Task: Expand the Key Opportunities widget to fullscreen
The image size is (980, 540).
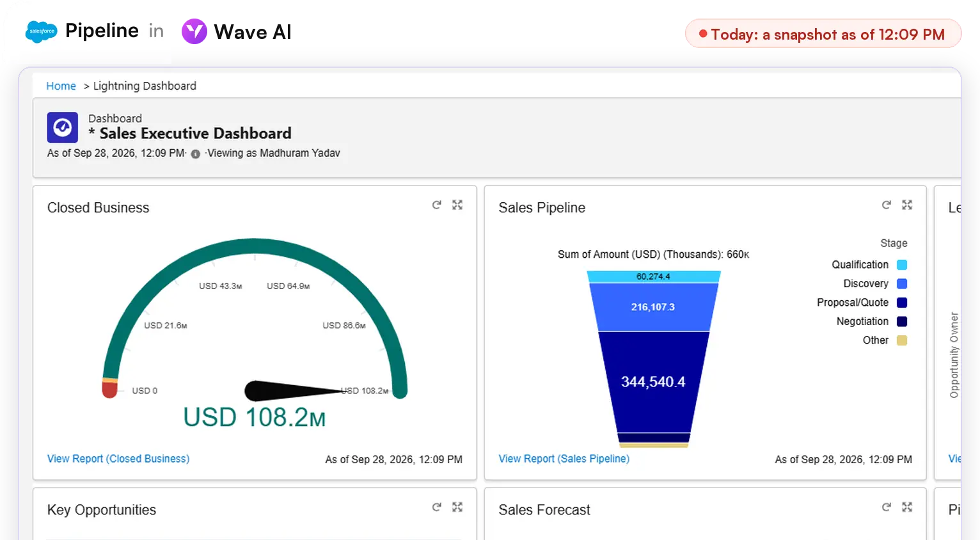Action: coord(457,507)
